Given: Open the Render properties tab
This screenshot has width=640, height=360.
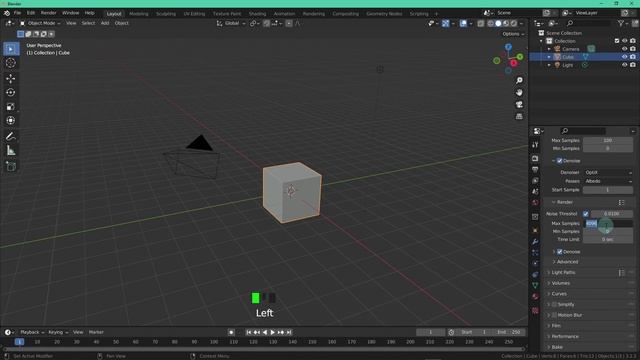Looking at the screenshot, I should coord(535,158).
